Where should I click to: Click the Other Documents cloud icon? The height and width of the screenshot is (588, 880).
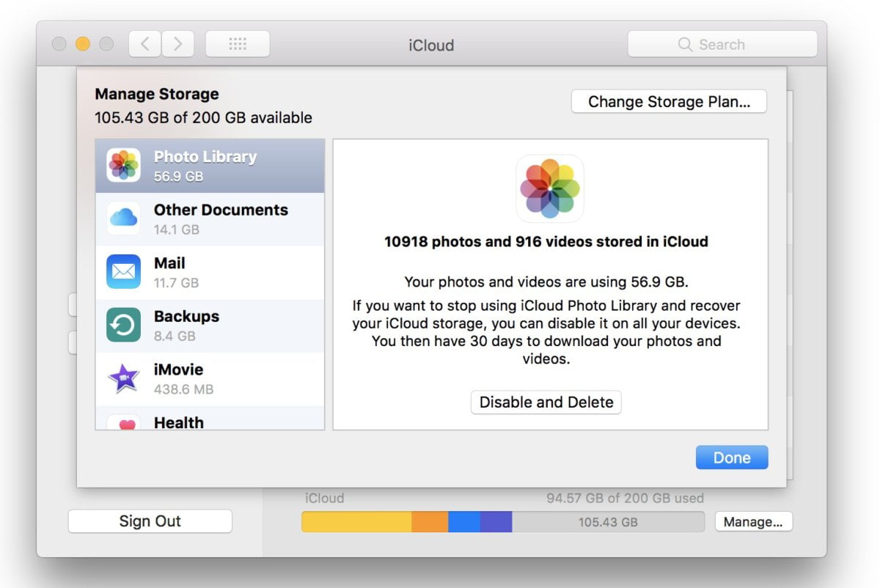(123, 218)
